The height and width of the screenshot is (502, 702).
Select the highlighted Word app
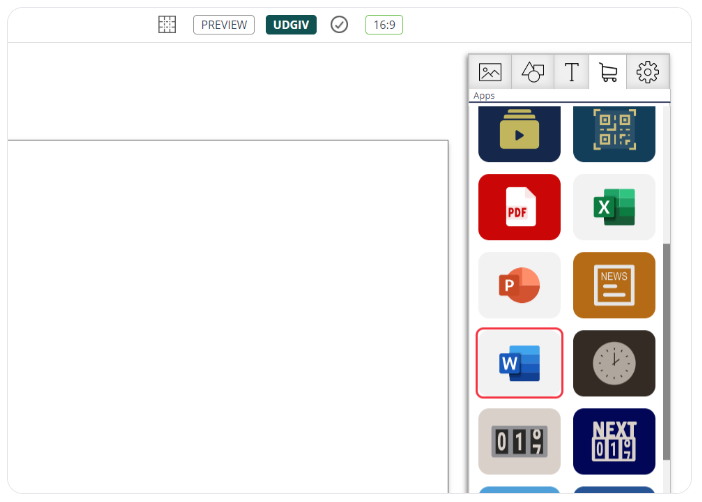click(x=519, y=363)
